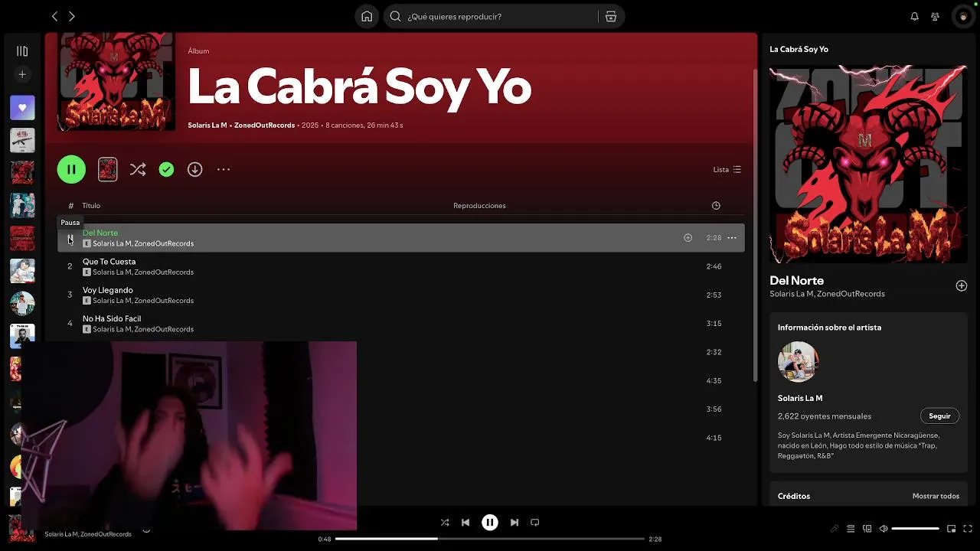Open the play queue
This screenshot has height=551, width=980.
(x=851, y=529)
